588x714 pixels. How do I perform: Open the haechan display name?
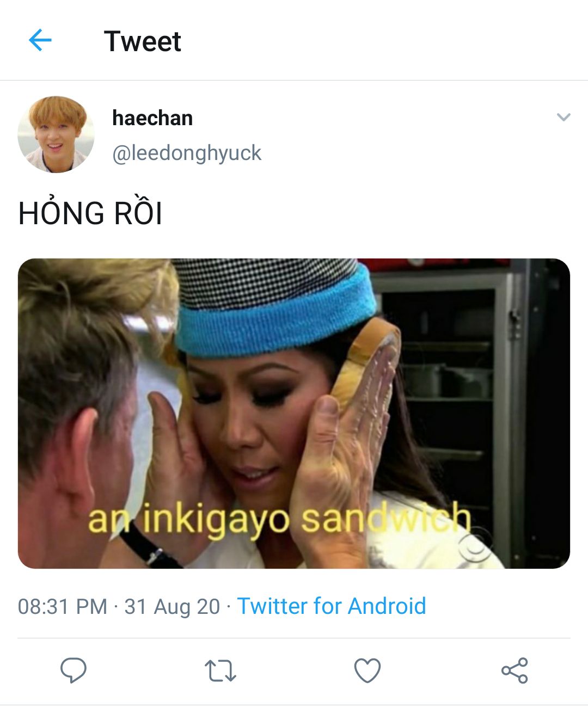click(152, 118)
